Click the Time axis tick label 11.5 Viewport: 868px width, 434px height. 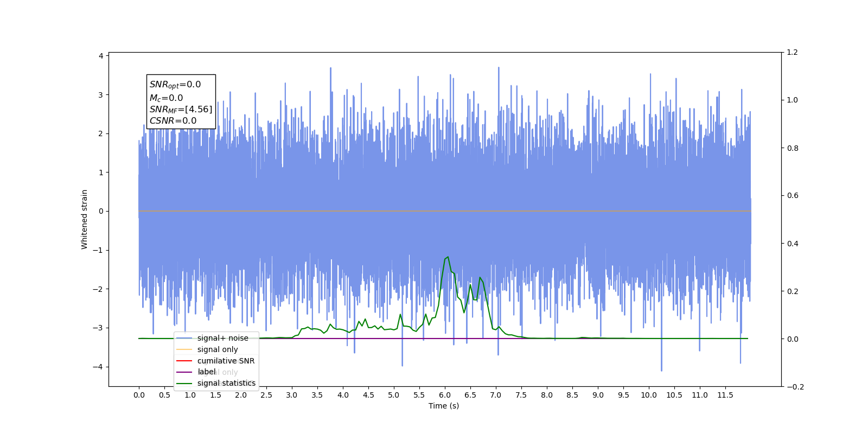(725, 395)
